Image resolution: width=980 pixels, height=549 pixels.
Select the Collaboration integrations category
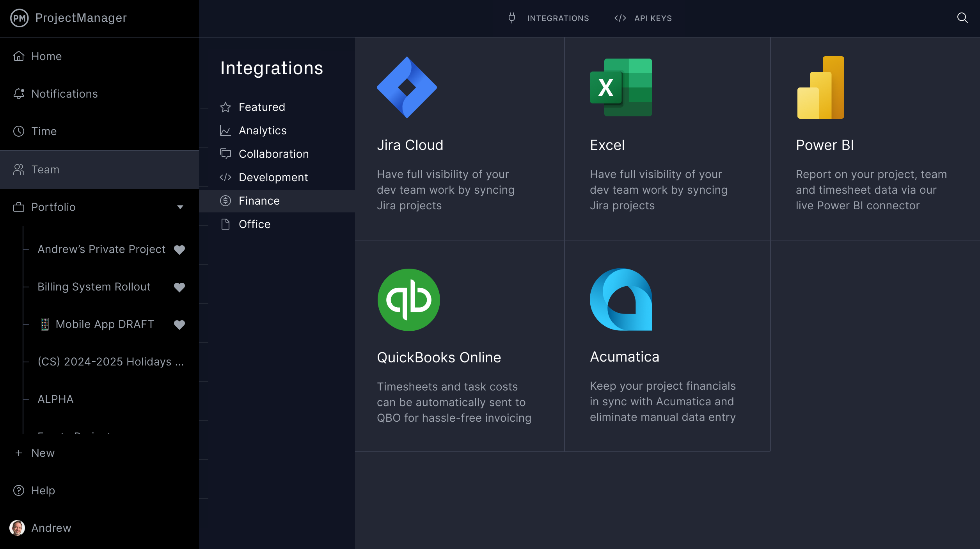point(277,154)
